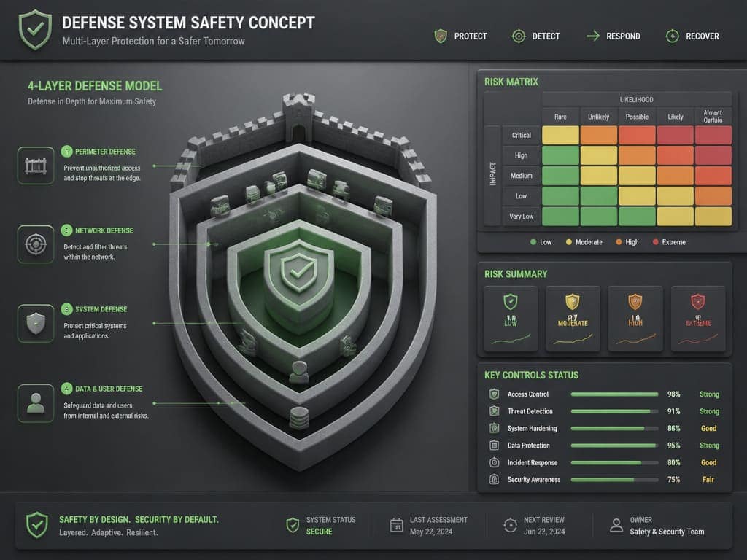Click the Key Controls Status title
Screen dimensions: 747x560
click(532, 376)
